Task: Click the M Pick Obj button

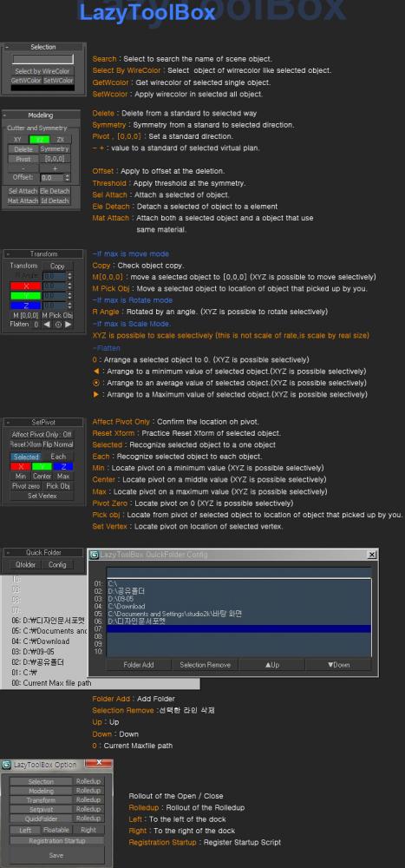Action: click(57, 316)
